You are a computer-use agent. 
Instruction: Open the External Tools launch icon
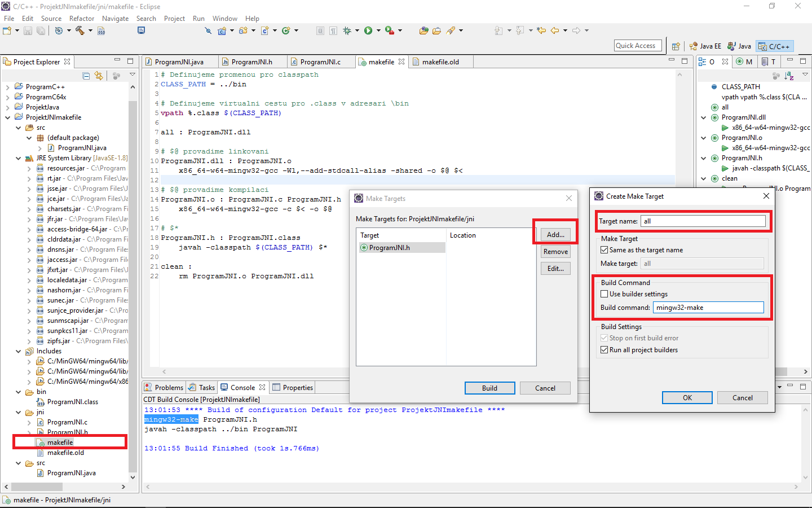(388, 30)
